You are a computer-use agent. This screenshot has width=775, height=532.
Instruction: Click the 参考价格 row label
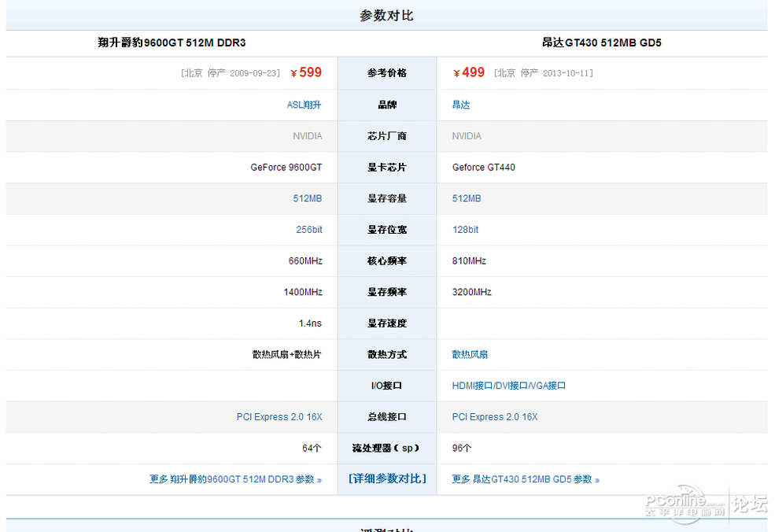click(387, 73)
